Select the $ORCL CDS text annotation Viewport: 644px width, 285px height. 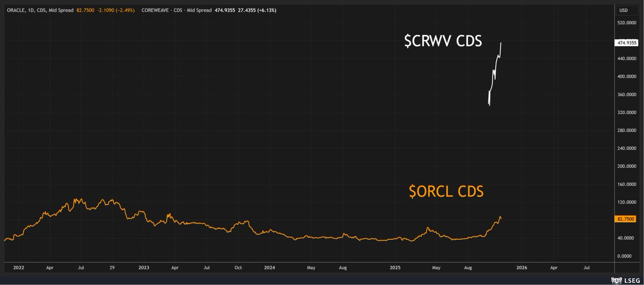coord(446,191)
